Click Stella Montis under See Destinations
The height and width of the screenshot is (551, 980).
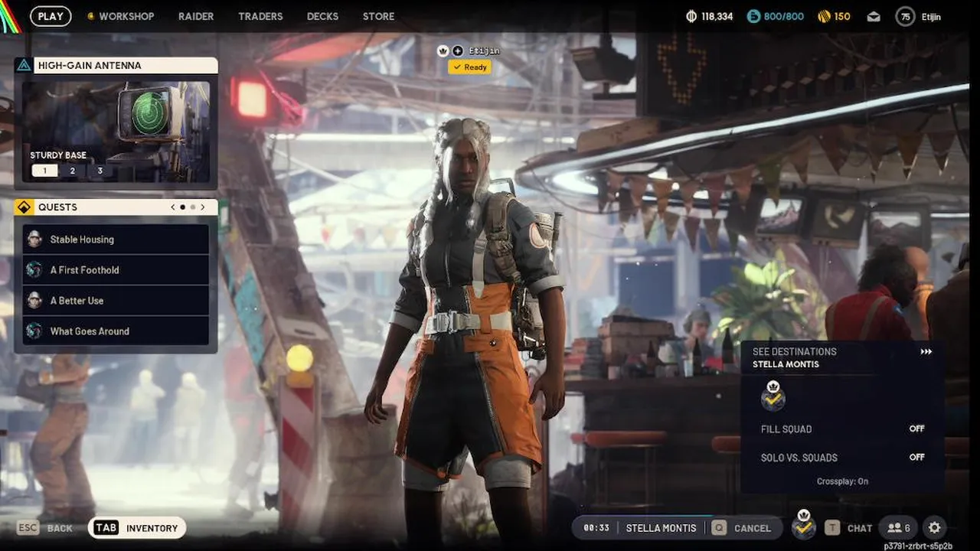[x=786, y=364]
